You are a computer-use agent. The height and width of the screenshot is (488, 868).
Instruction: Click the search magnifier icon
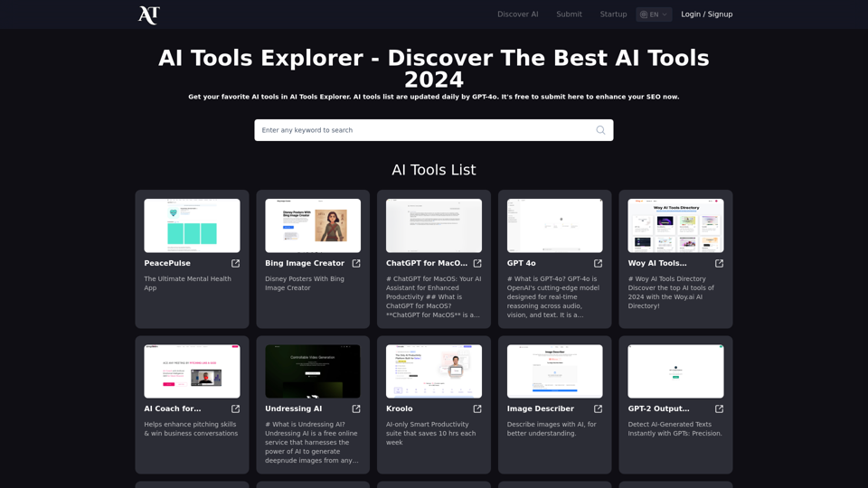600,130
